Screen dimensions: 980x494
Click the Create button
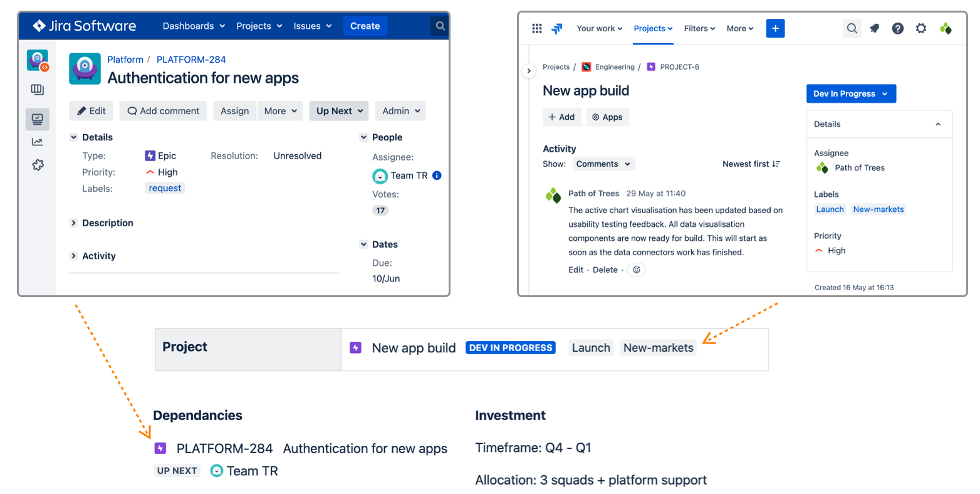point(365,26)
